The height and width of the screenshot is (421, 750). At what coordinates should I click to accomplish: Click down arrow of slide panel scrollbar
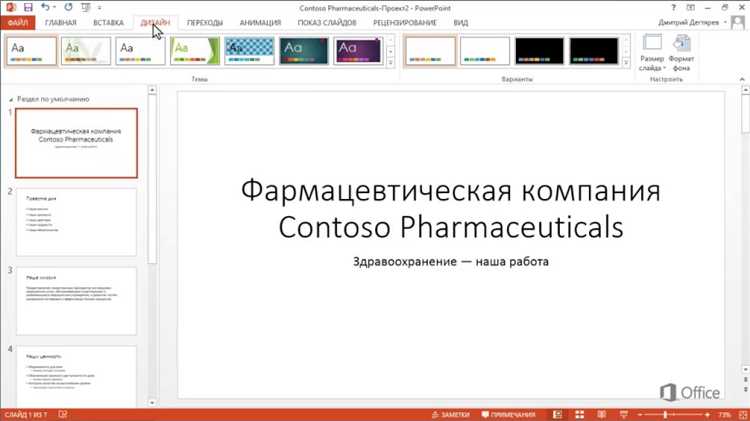[152, 403]
